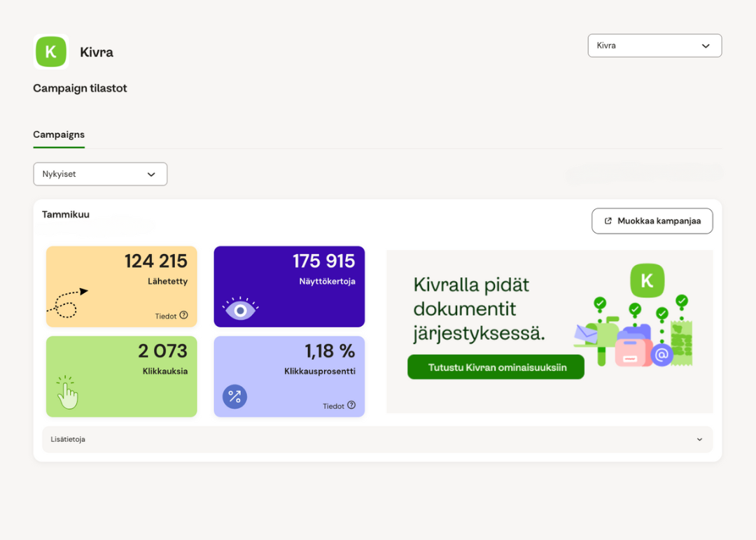The width and height of the screenshot is (756, 540).
Task: Click the campaign banner preview headline
Action: click(x=479, y=308)
